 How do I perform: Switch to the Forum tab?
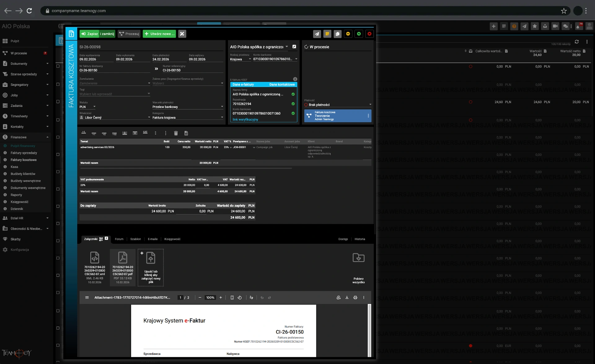click(119, 239)
